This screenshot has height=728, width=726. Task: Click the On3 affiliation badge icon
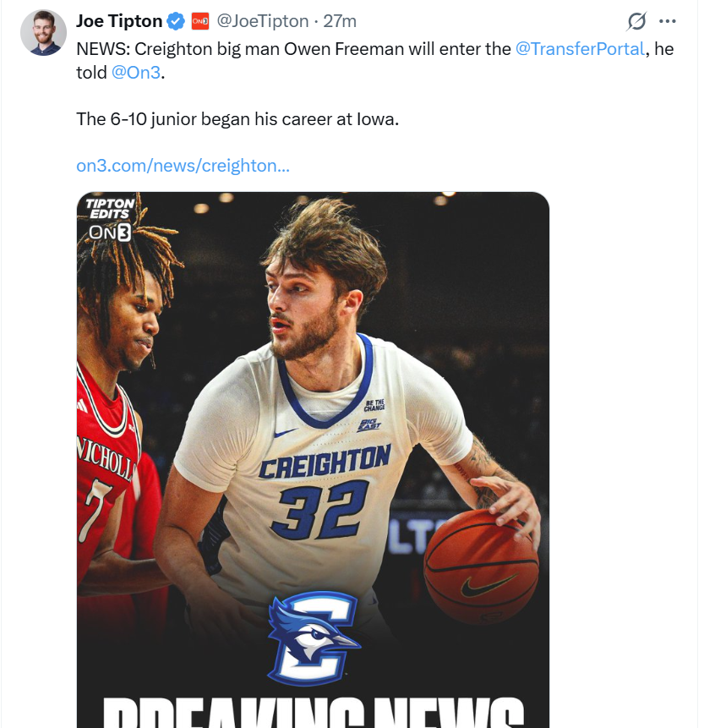[x=199, y=20]
